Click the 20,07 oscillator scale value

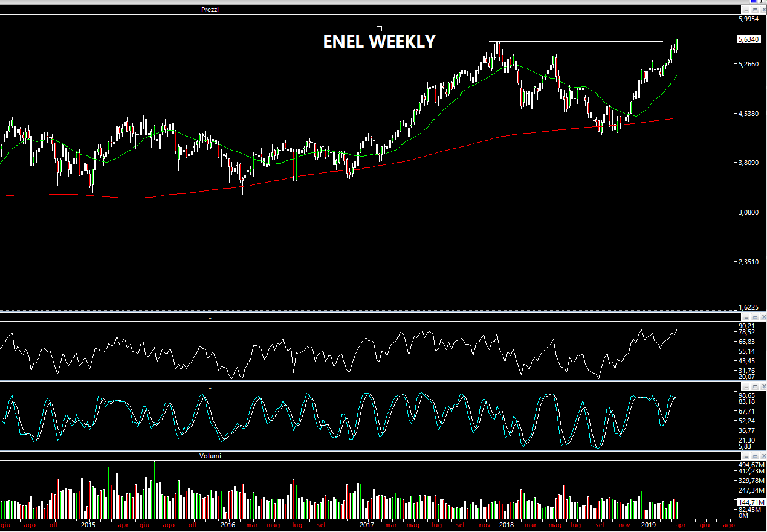click(x=746, y=377)
